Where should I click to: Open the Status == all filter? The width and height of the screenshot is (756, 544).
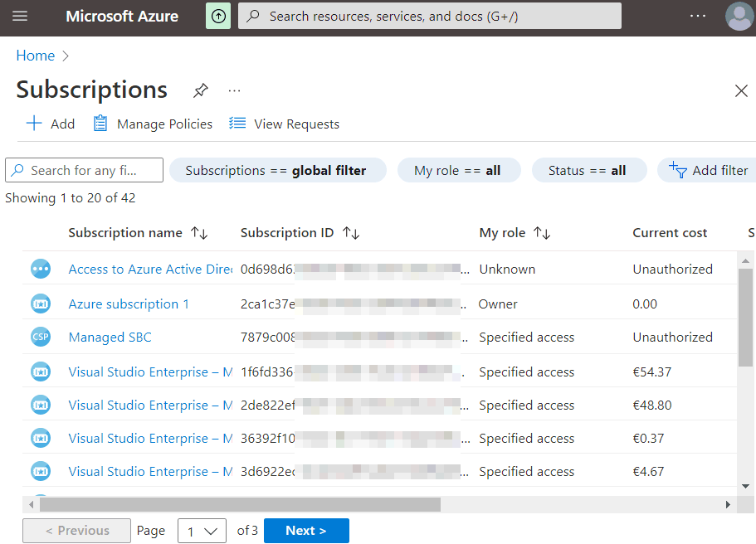click(589, 170)
